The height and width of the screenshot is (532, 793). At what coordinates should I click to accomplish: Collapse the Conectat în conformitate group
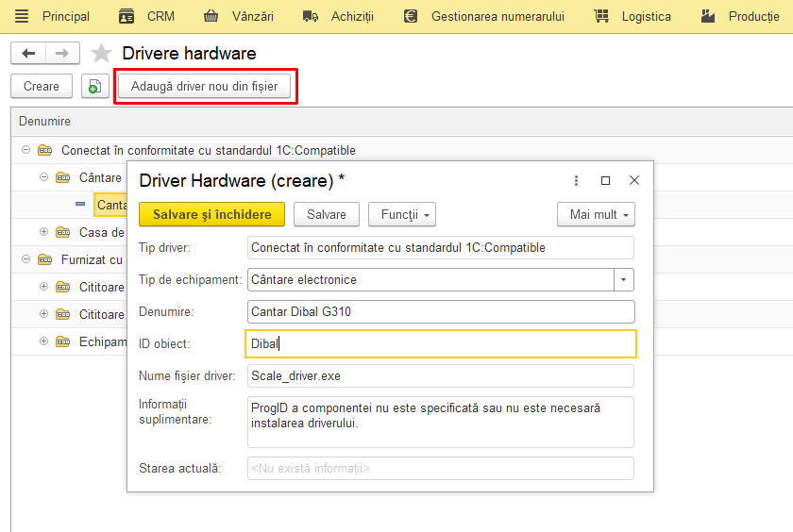coord(26,150)
